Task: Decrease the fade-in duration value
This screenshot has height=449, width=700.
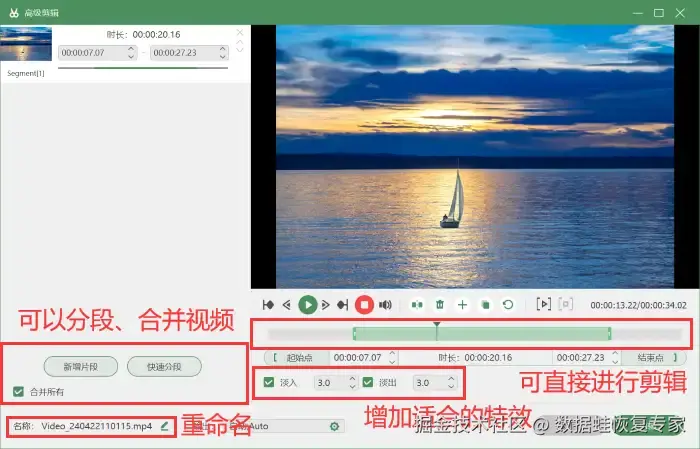Action: 352,386
